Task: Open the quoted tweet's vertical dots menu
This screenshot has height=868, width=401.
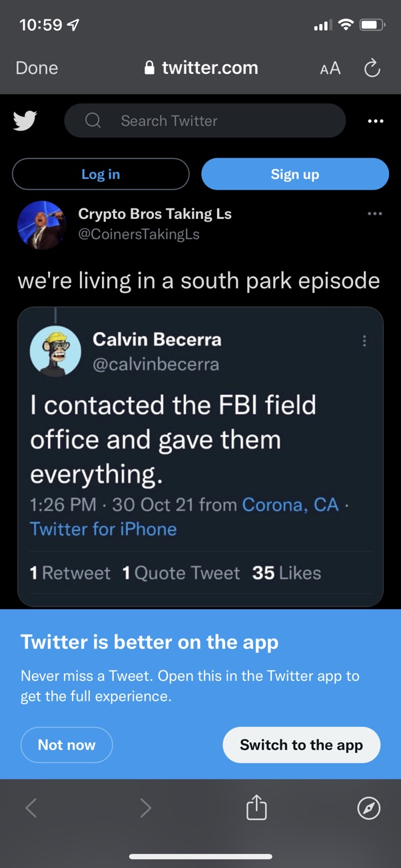Action: (x=364, y=341)
